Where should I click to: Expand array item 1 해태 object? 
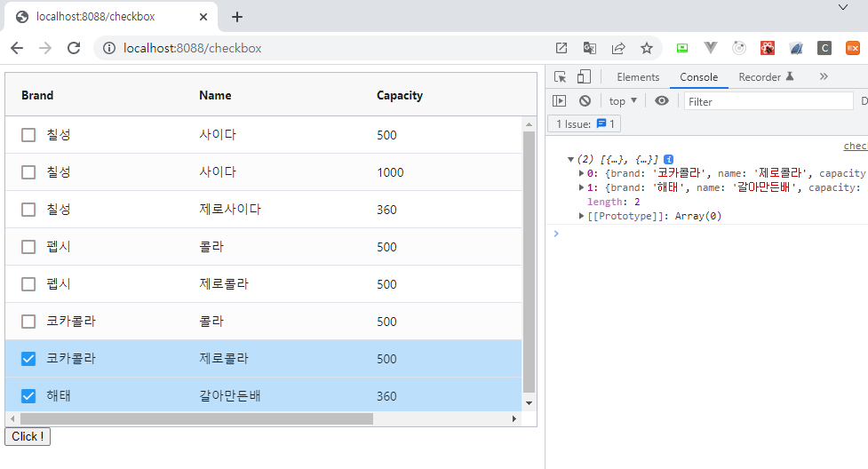coord(581,187)
